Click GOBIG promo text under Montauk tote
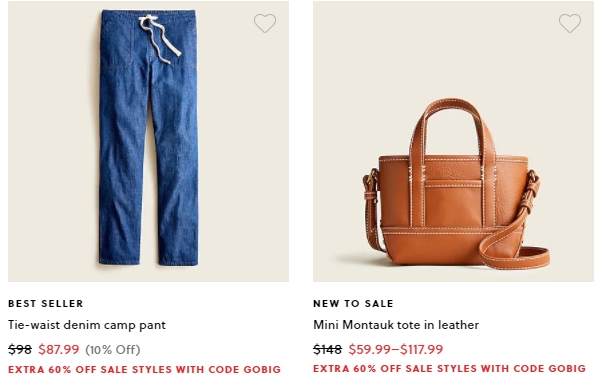594x376 pixels. point(449,368)
